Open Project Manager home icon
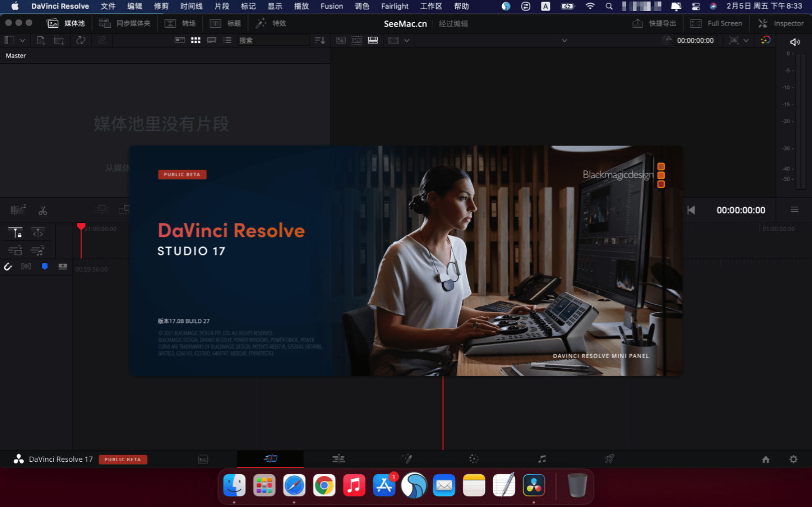The image size is (812, 507). pyautogui.click(x=765, y=459)
